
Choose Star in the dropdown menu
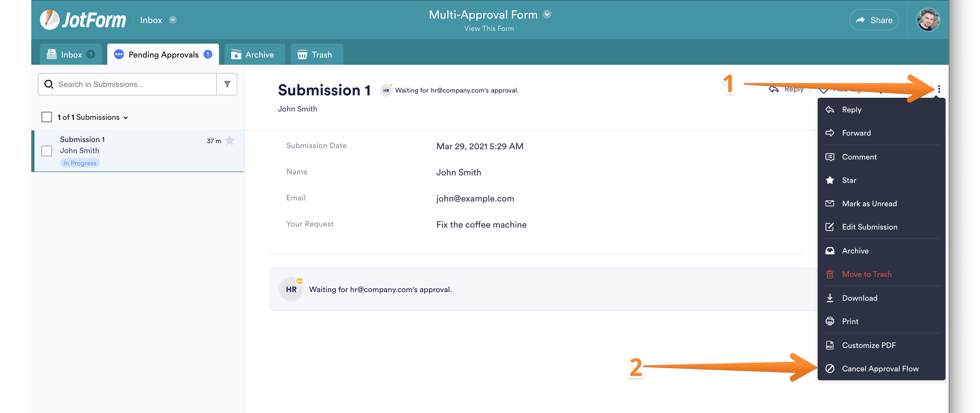881,180
